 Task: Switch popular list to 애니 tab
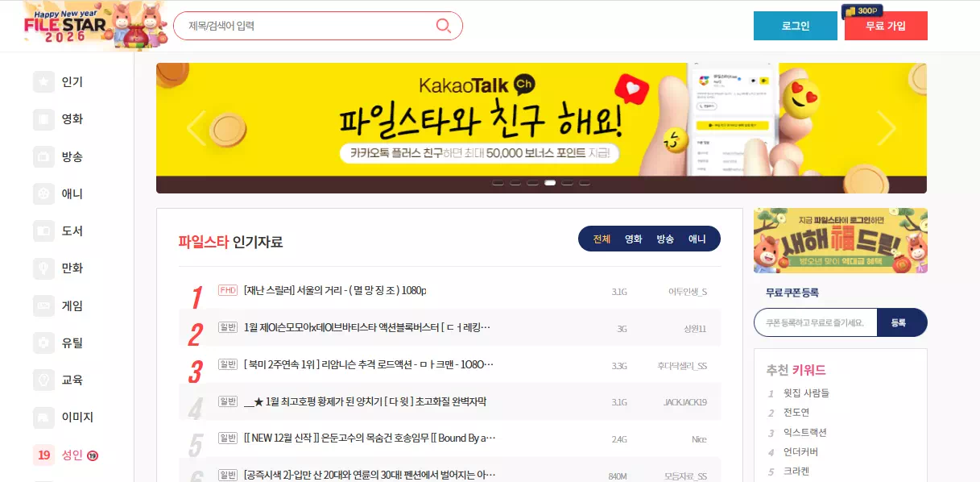(697, 239)
